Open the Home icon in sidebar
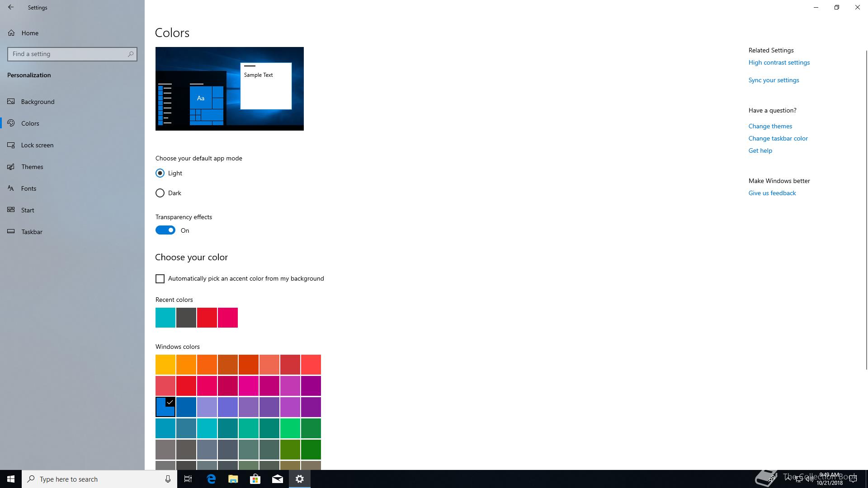Screen dimensions: 868x488 pos(11,33)
